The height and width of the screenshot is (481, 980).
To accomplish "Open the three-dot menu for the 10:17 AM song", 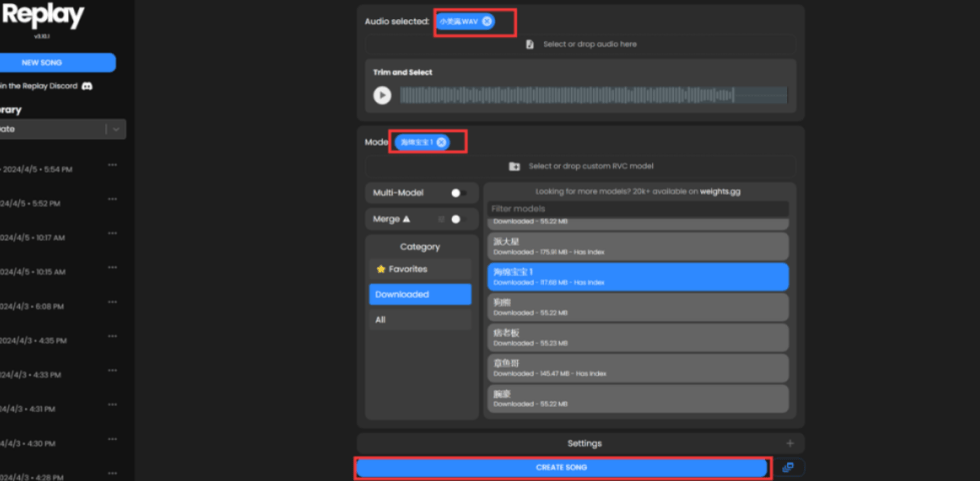I will coord(112,235).
